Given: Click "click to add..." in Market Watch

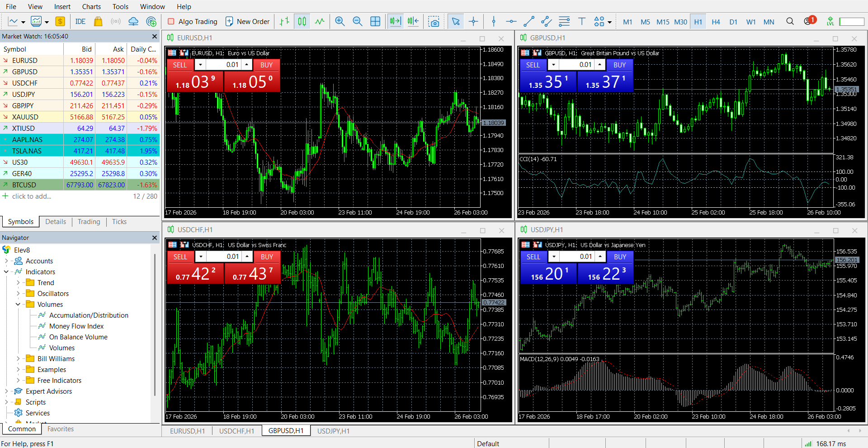Looking at the screenshot, I should pyautogui.click(x=32, y=196).
